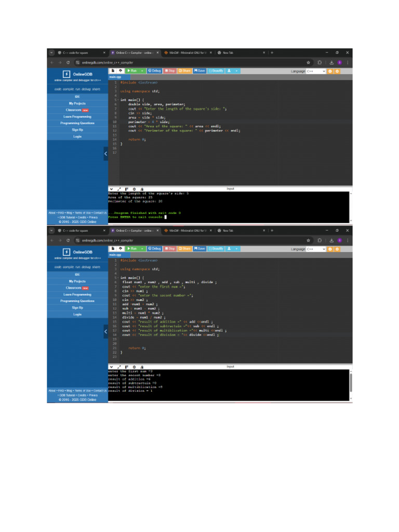Click the profile avatar in the square-code window
The width and height of the screenshot is (399, 532).
pos(340,62)
